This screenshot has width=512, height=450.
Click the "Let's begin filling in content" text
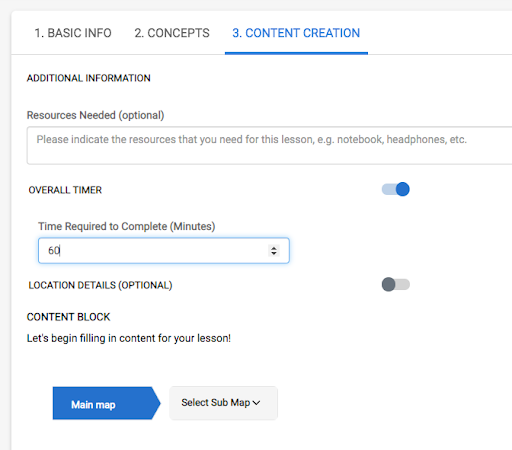129,338
